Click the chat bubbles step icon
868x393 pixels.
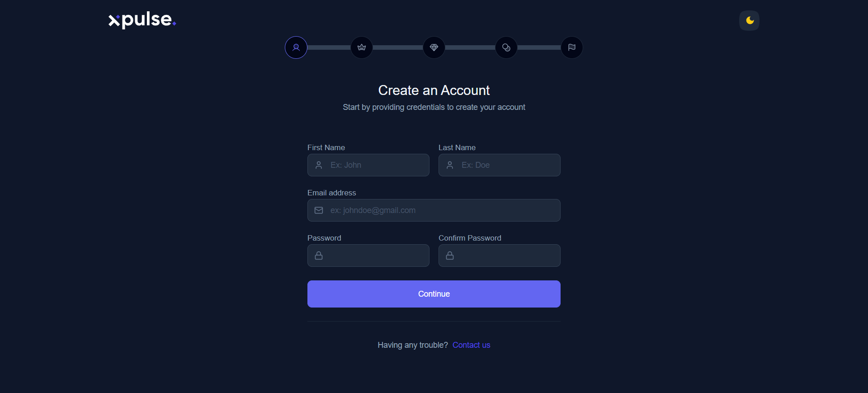tap(506, 47)
